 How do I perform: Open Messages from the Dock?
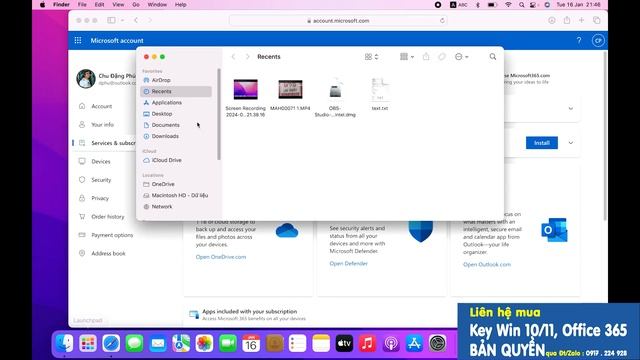(x=134, y=344)
